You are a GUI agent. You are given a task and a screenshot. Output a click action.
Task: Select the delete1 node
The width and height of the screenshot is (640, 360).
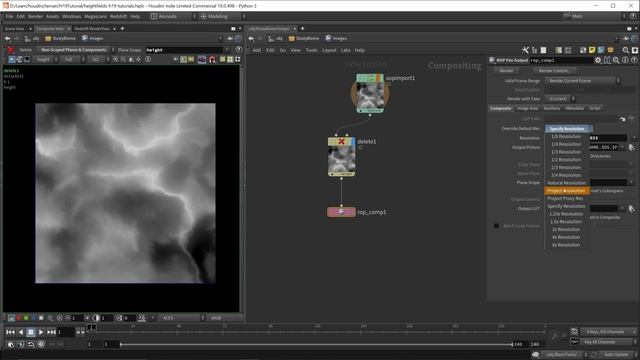click(341, 157)
